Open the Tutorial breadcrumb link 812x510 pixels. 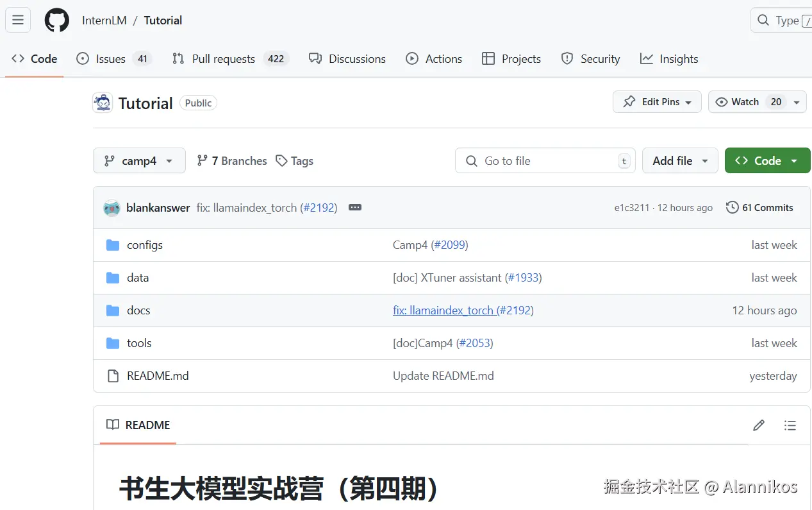(x=163, y=20)
